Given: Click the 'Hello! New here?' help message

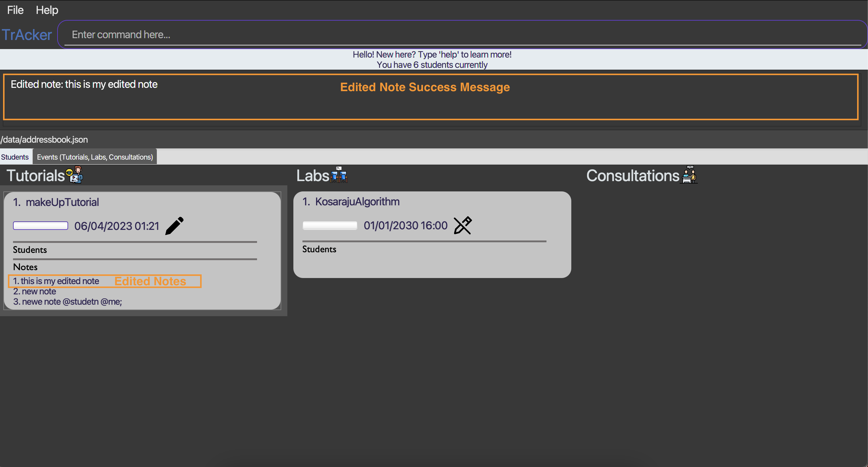Looking at the screenshot, I should point(432,54).
